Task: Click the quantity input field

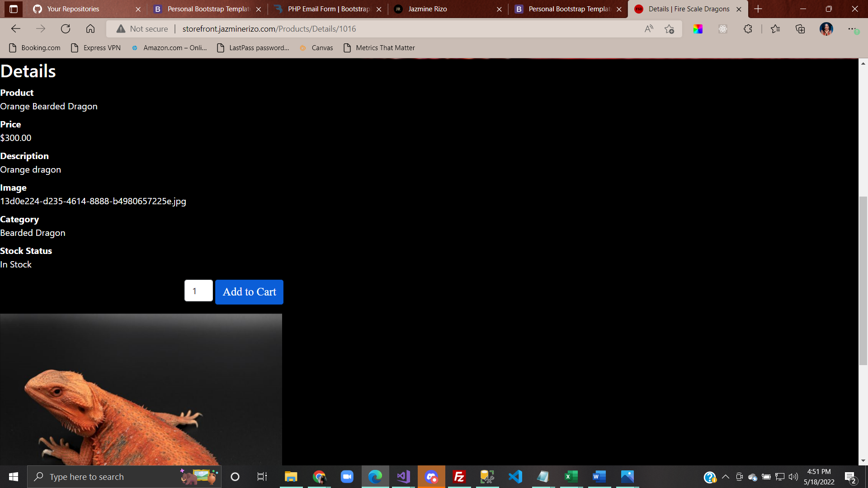Action: (198, 291)
